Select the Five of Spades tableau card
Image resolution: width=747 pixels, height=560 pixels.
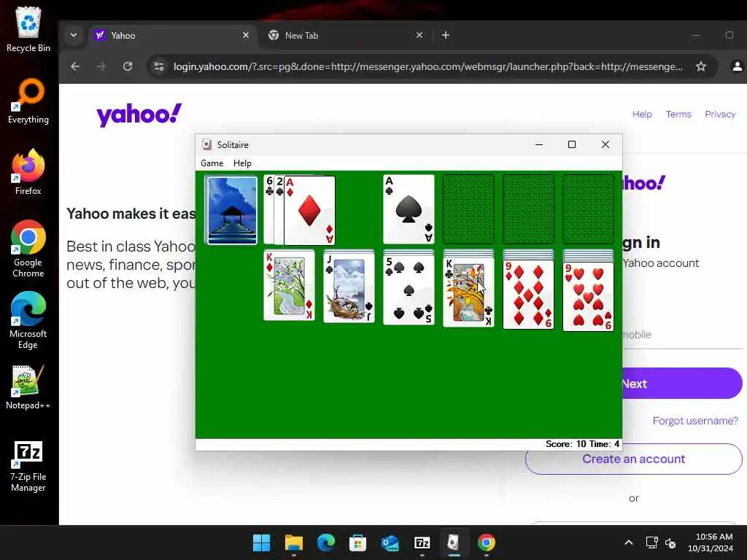(409, 290)
